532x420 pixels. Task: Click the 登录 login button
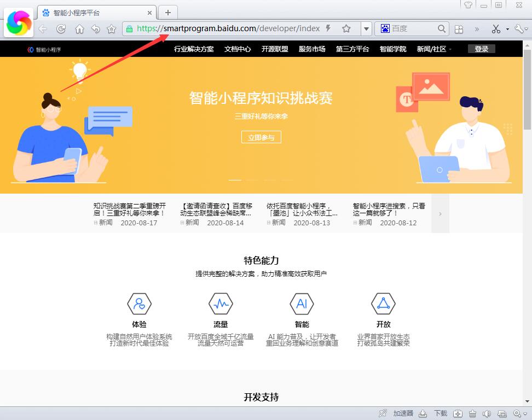[482, 49]
